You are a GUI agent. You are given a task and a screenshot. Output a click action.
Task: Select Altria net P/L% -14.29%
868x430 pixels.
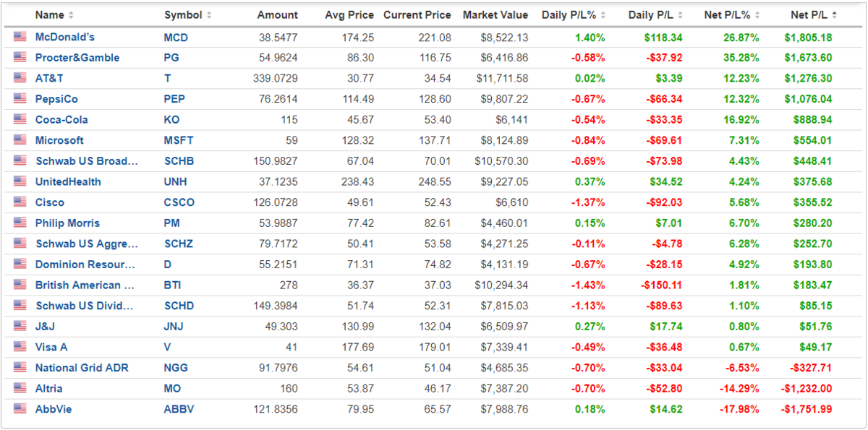point(739,388)
